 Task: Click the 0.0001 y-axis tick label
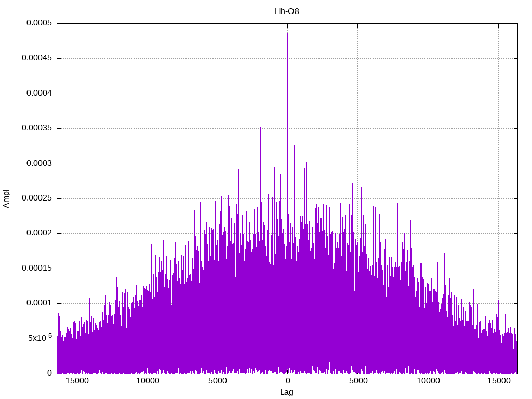tap(39, 303)
